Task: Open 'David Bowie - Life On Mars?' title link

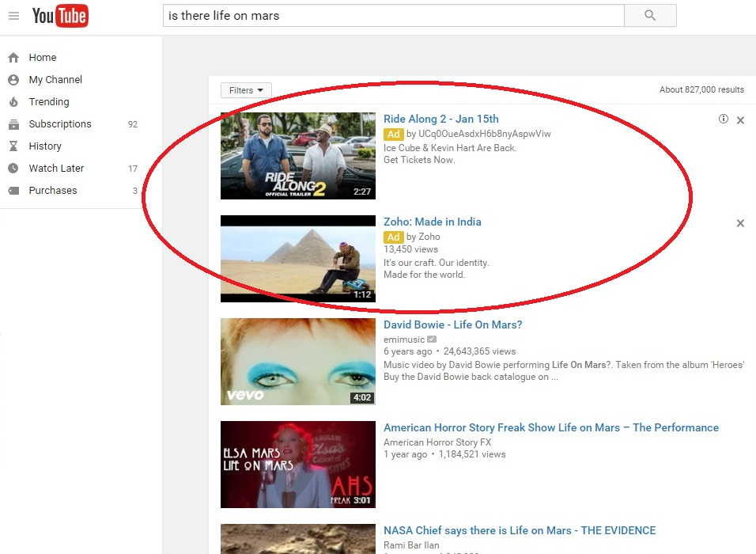Action: point(453,324)
